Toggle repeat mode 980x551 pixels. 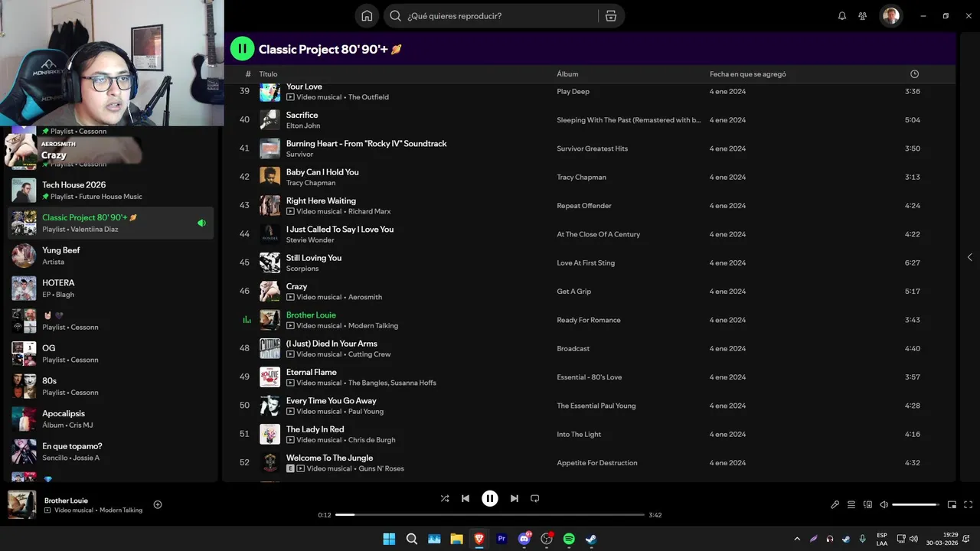tap(535, 498)
